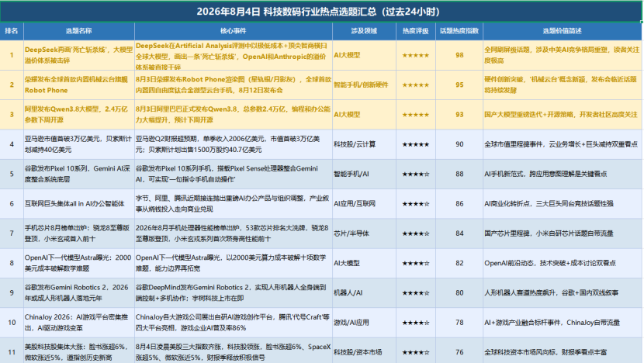Image resolution: width=644 pixels, height=363 pixels.
Task: Select the '排名' column header
Action: pos(12,31)
